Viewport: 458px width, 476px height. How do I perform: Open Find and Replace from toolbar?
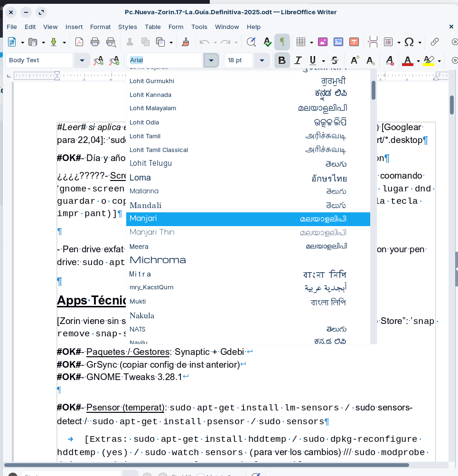[251, 42]
